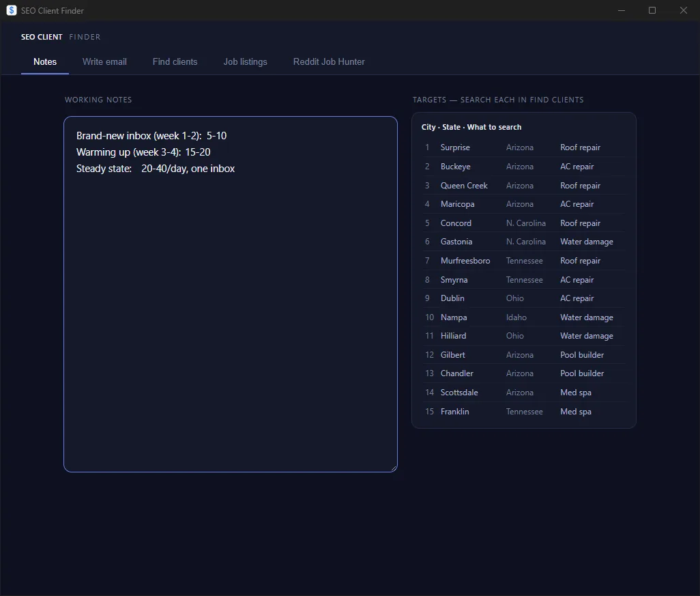Screen dimensions: 700x596
Task: Click the TARGETS section label
Action: [x=498, y=100]
